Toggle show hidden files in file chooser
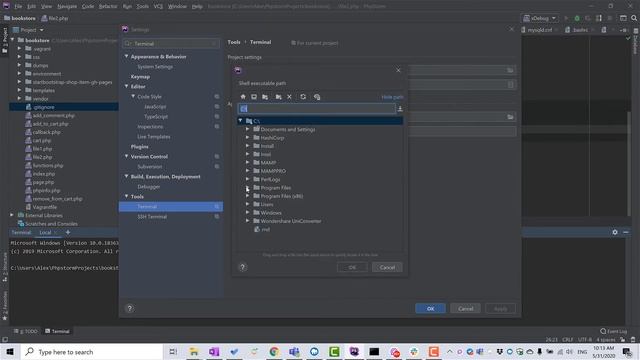640x360 pixels. [x=317, y=97]
